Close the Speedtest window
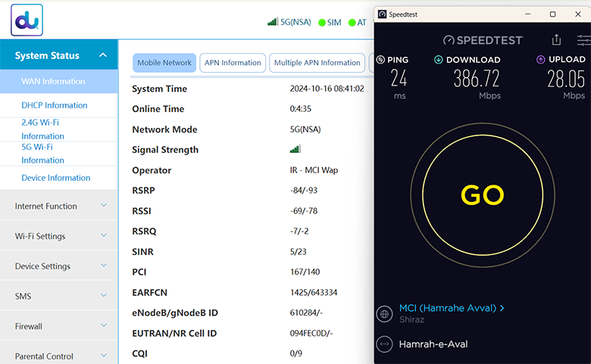The height and width of the screenshot is (364, 591). 578,14
